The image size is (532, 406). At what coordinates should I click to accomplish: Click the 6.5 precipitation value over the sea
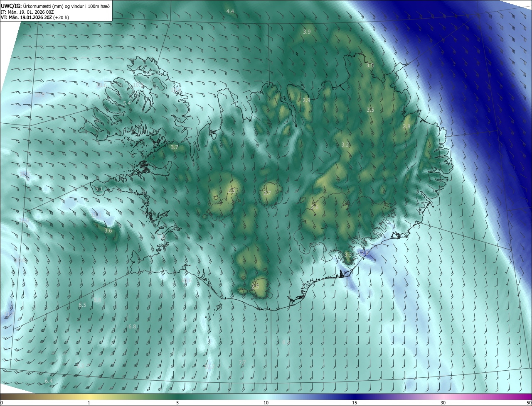pos(82,305)
